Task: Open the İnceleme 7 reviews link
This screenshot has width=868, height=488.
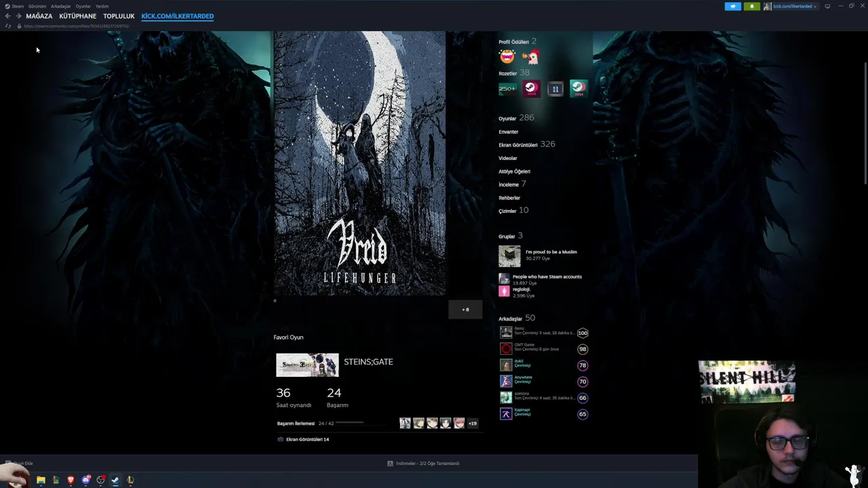Action: (x=512, y=184)
